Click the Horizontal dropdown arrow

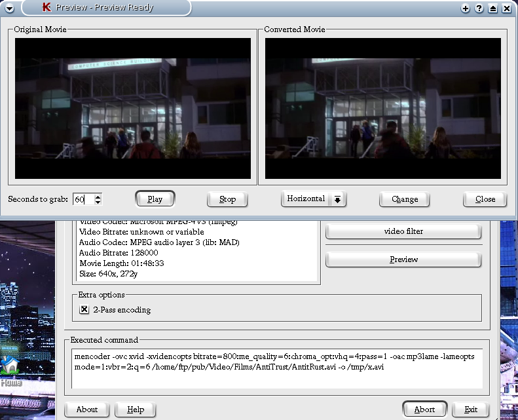tap(337, 199)
